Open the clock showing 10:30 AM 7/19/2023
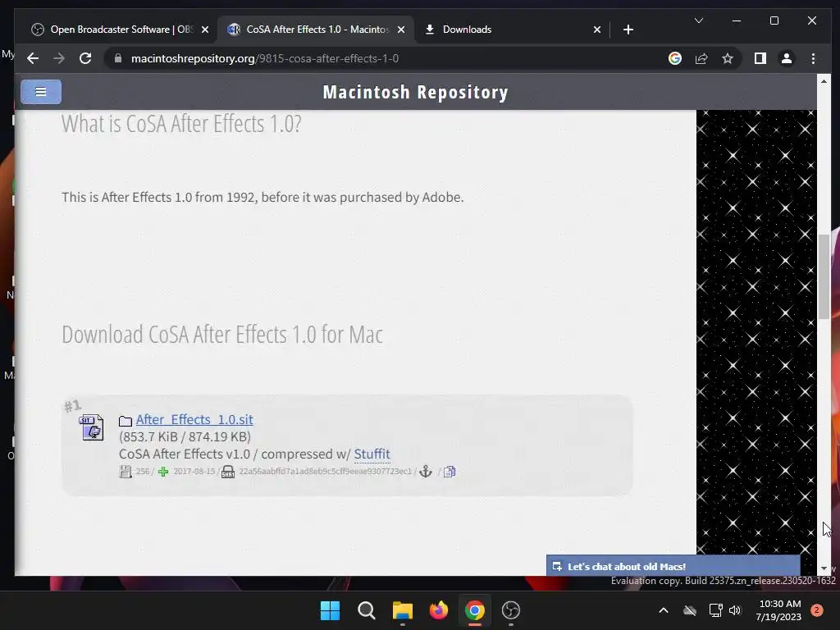The height and width of the screenshot is (630, 840). click(x=779, y=610)
